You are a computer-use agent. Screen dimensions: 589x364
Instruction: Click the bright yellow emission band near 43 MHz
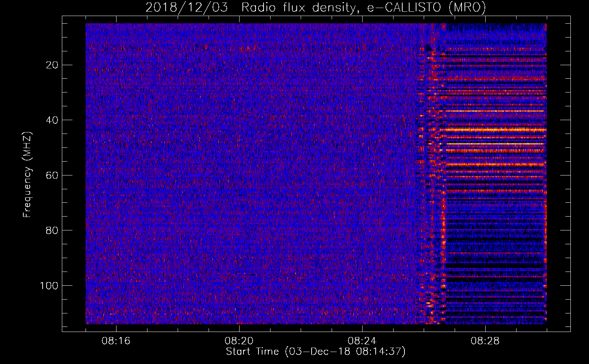(x=493, y=129)
